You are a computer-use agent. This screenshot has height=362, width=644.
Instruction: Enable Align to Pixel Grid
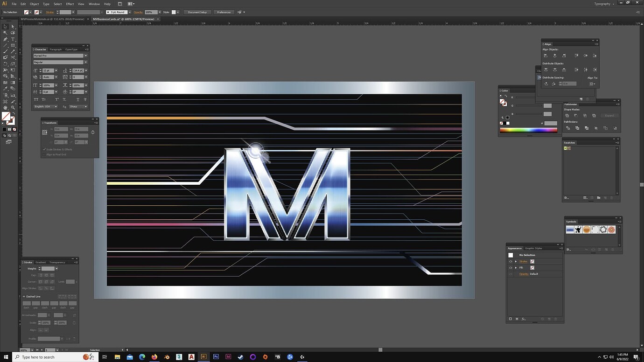click(44, 154)
